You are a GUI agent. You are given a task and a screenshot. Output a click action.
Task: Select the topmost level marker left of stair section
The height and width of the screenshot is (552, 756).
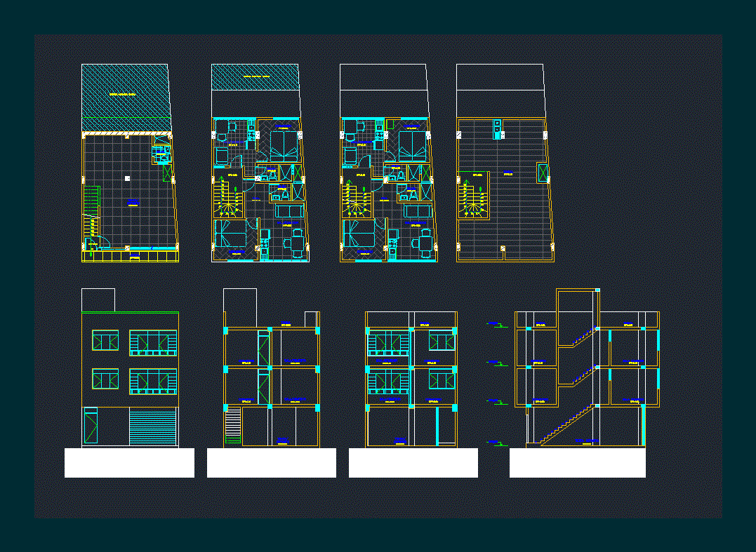pyautogui.click(x=497, y=324)
